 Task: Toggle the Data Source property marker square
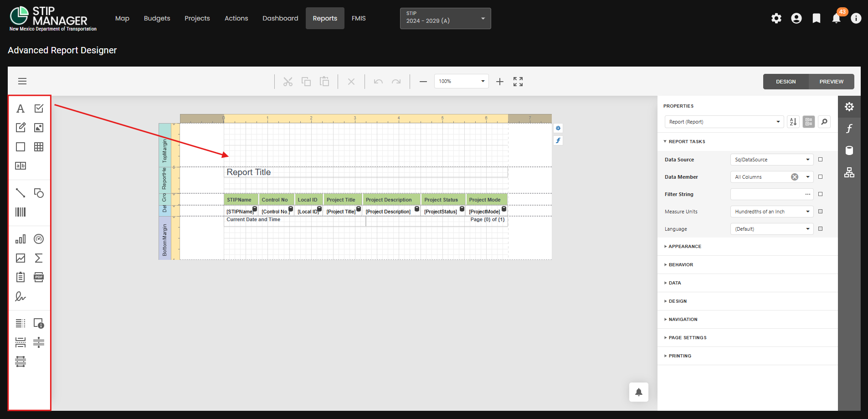(x=821, y=160)
